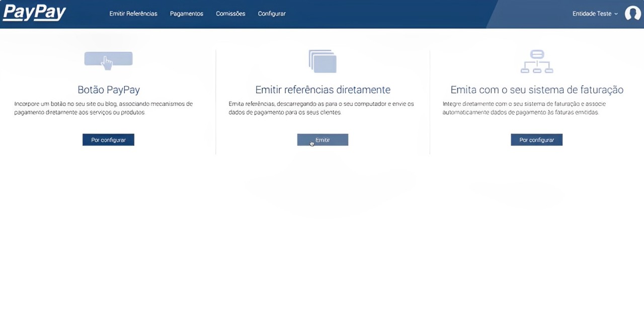Click Por configurar under sistema de faturação
Viewport: 644px width, 310px height.
pos(537,140)
